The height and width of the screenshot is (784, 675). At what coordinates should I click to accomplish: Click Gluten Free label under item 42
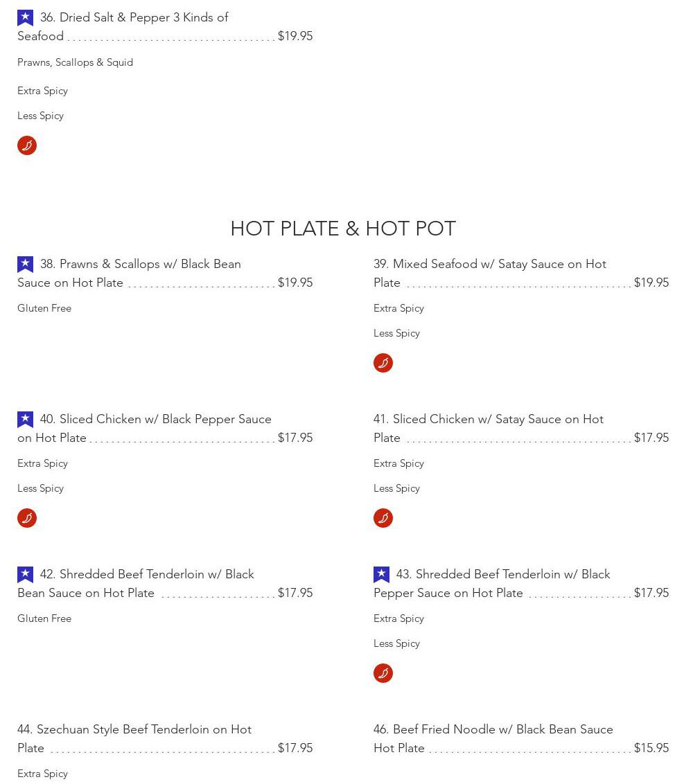pyautogui.click(x=44, y=618)
